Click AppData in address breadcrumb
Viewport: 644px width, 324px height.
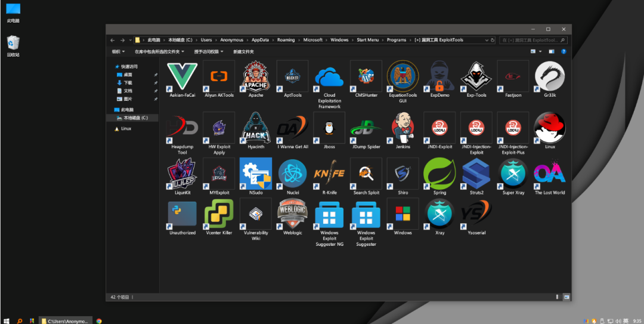coord(260,41)
